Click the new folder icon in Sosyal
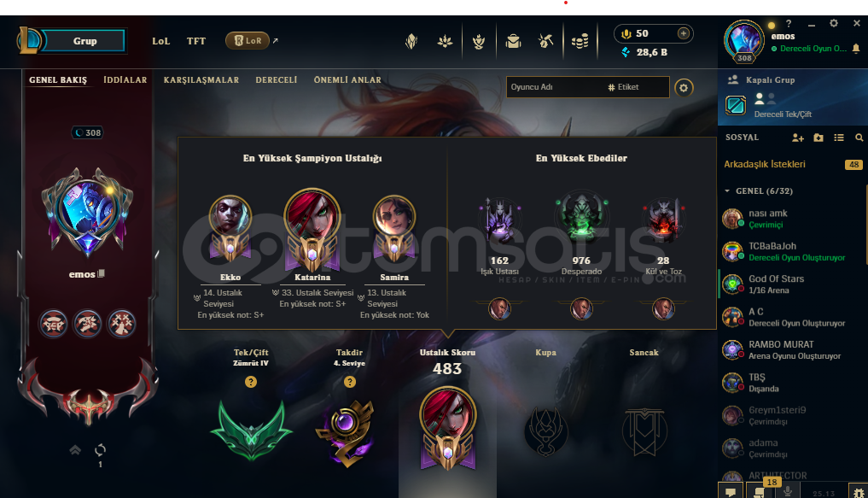The width and height of the screenshot is (868, 498). (x=818, y=138)
